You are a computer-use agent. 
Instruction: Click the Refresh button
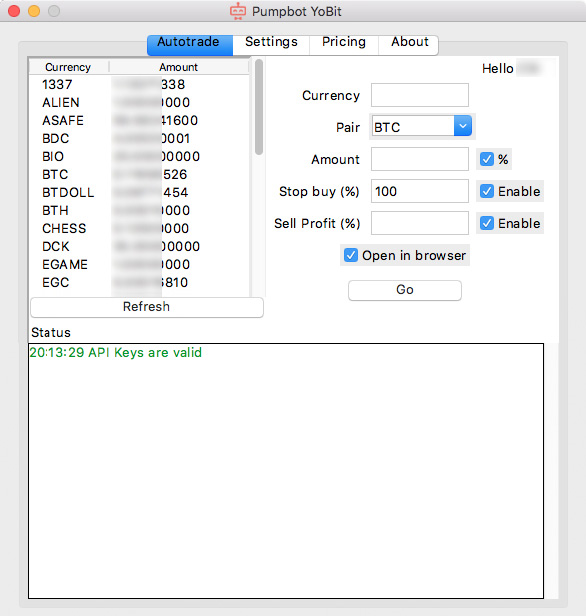coord(147,307)
